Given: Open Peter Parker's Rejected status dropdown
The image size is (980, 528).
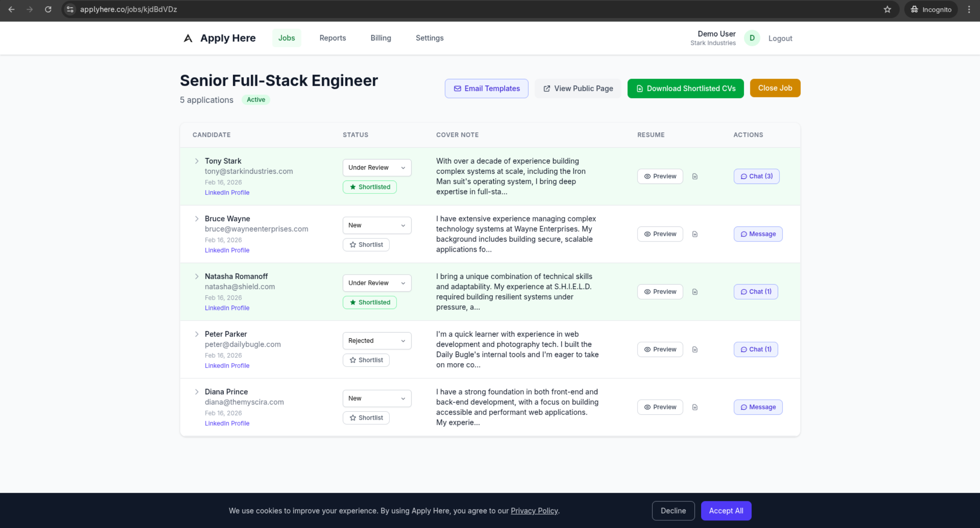Looking at the screenshot, I should 377,341.
